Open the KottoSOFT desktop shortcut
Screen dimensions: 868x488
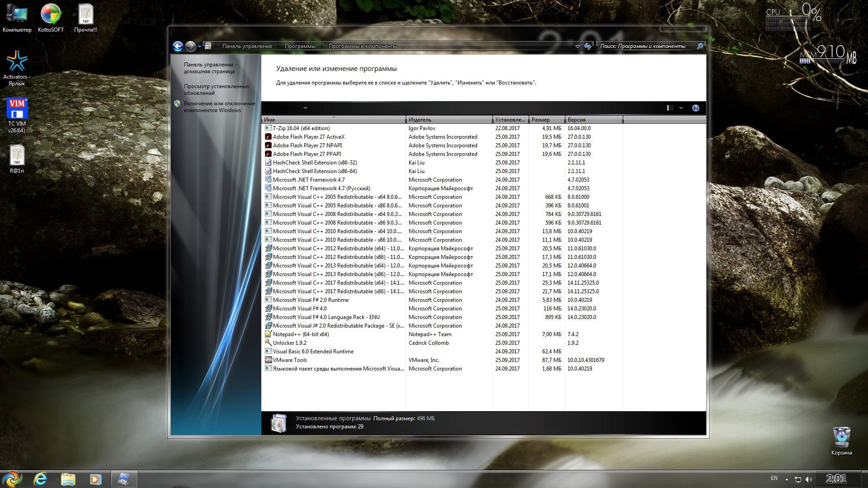(51, 18)
